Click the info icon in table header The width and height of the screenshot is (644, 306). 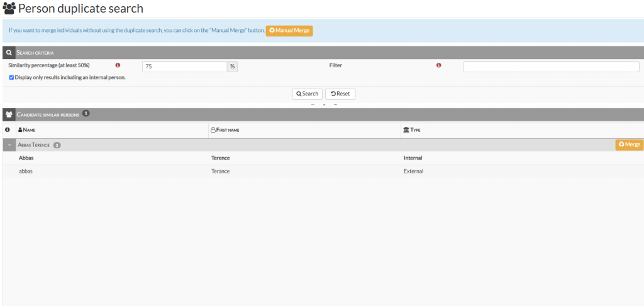click(8, 130)
